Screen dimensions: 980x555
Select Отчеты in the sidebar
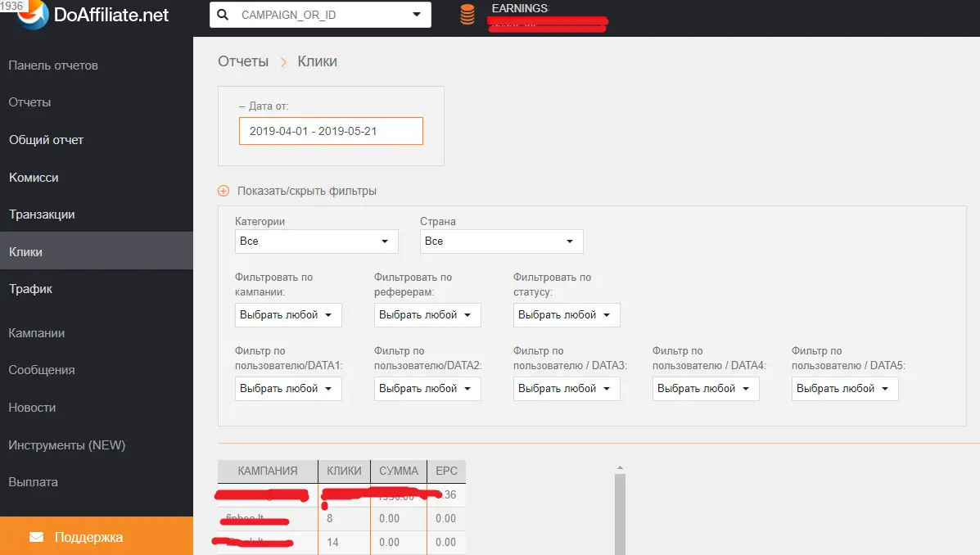tap(29, 102)
